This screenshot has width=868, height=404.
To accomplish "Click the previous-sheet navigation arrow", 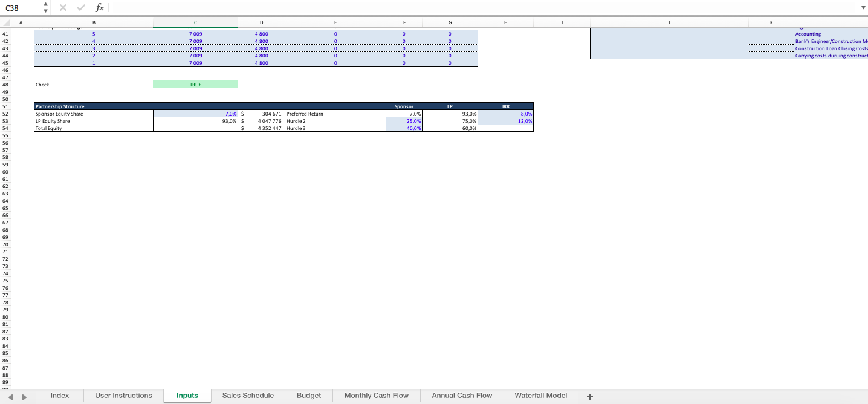I will pos(11,396).
